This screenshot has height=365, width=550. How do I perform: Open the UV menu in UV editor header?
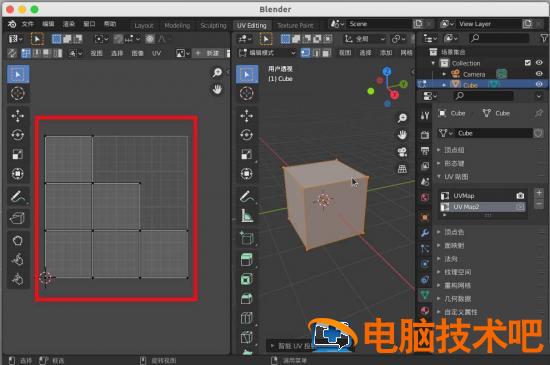pyautogui.click(x=156, y=53)
